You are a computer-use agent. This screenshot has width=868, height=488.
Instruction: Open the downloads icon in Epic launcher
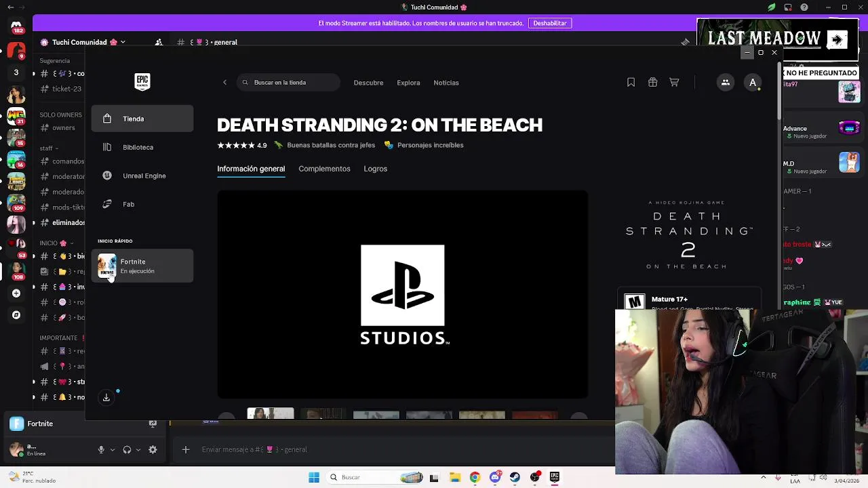(x=106, y=398)
